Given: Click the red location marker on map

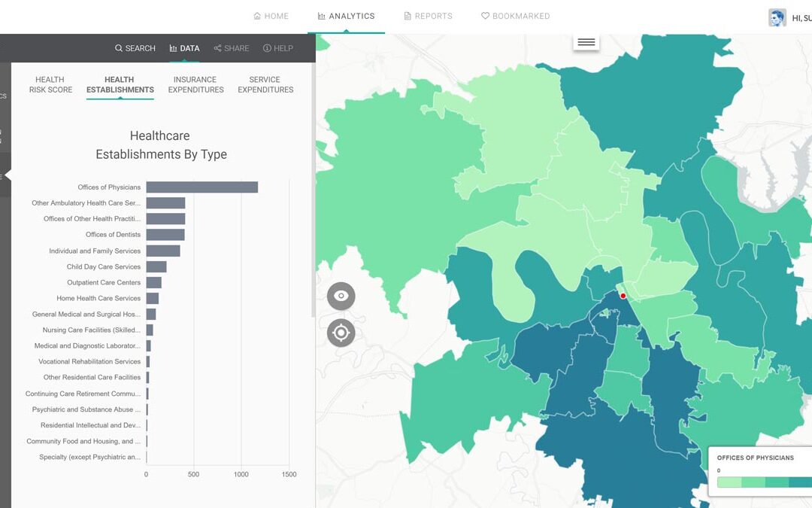Looking at the screenshot, I should point(623,296).
